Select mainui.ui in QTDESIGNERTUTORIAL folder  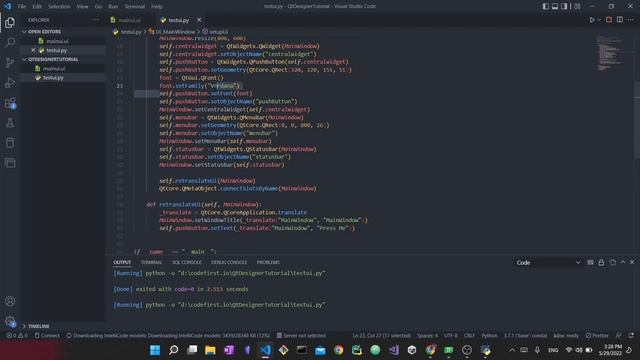click(54, 69)
